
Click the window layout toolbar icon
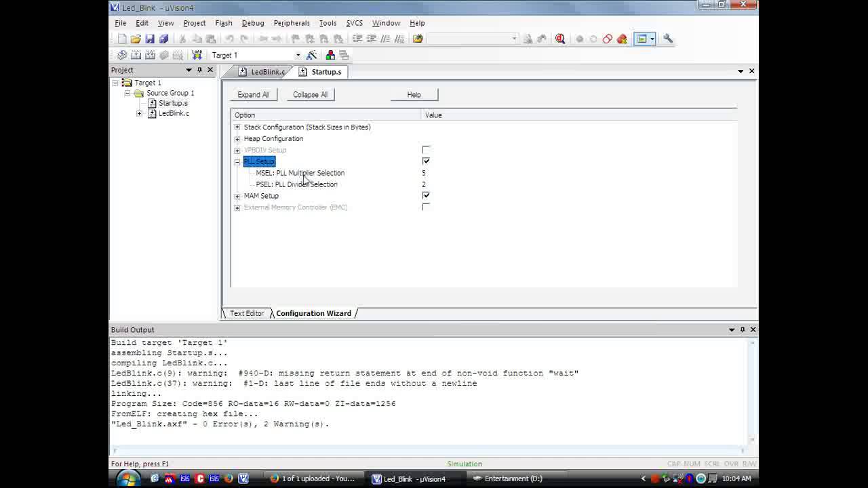click(x=642, y=39)
